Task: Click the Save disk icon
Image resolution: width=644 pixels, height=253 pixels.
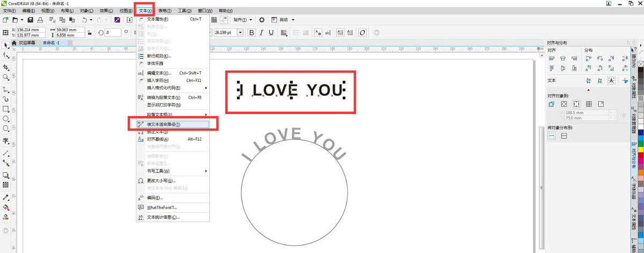Action: point(31,20)
